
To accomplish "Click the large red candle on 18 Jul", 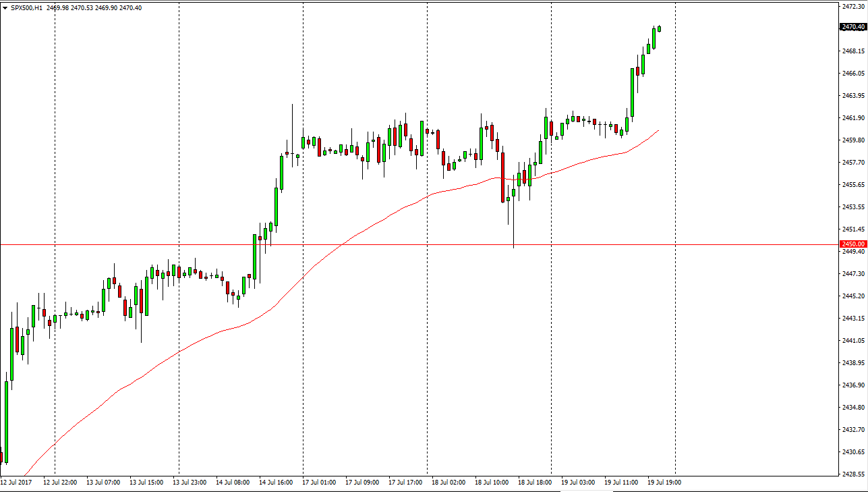I will (x=503, y=177).
